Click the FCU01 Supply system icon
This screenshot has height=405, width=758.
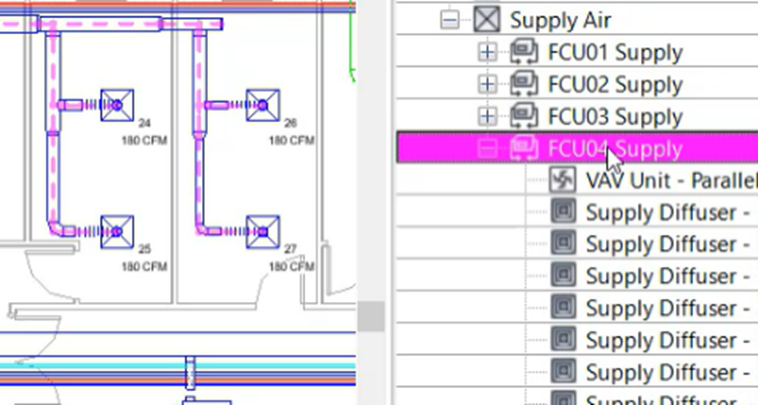[524, 52]
